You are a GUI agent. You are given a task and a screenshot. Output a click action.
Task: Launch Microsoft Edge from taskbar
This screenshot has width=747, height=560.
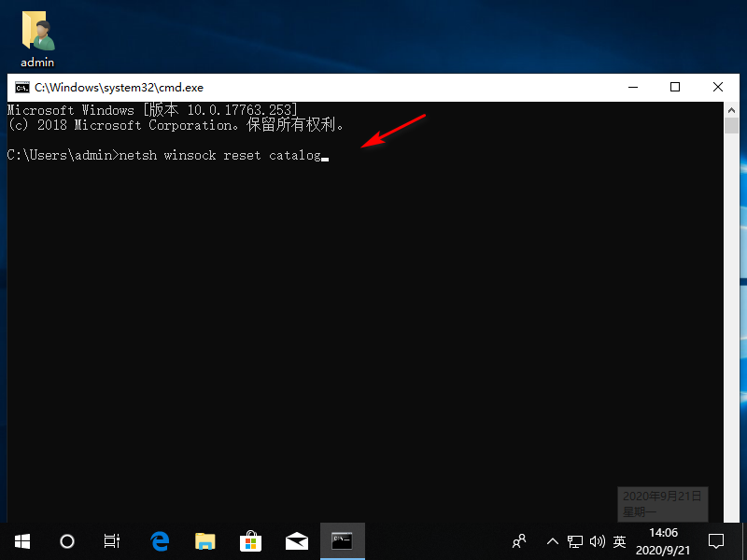160,540
